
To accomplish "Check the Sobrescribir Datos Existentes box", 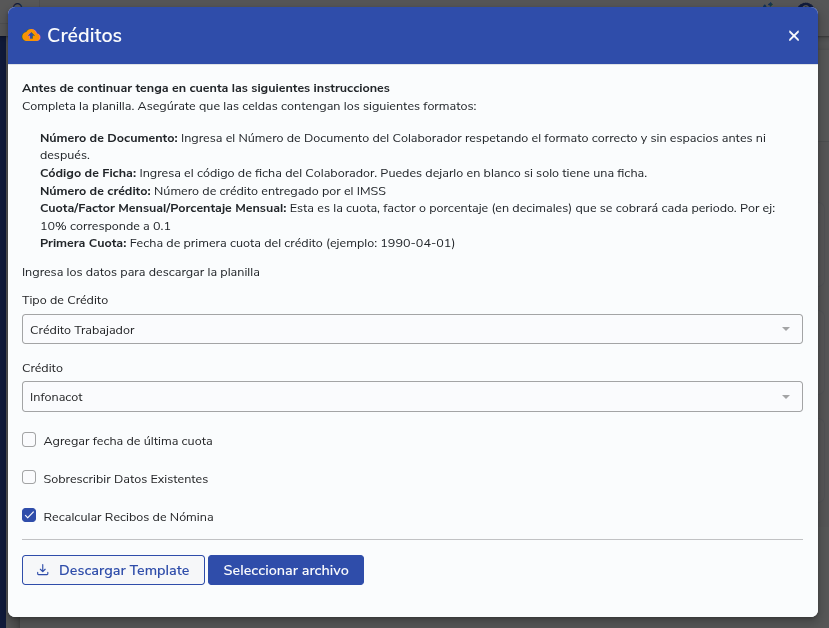I will 29,478.
